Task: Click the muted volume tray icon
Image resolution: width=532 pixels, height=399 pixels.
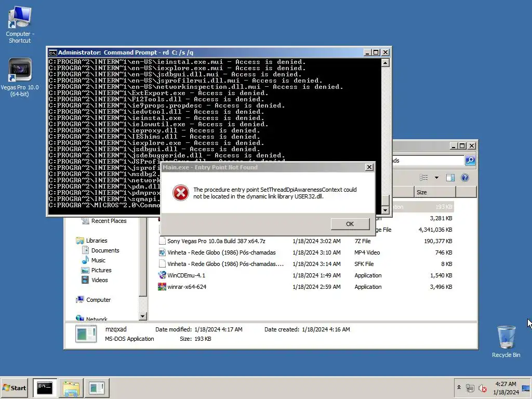Action: [x=482, y=388]
